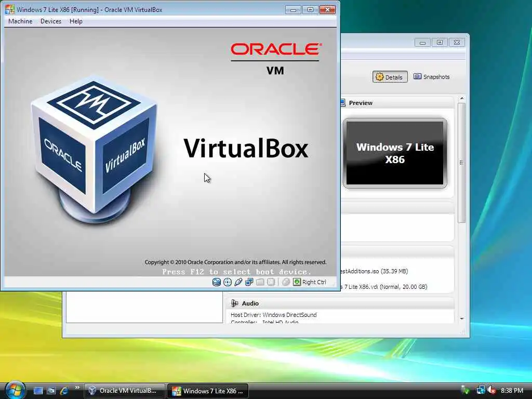Viewport: 532px width, 399px height.
Task: Click the 8:38 PM clock
Action: pyautogui.click(x=512, y=391)
